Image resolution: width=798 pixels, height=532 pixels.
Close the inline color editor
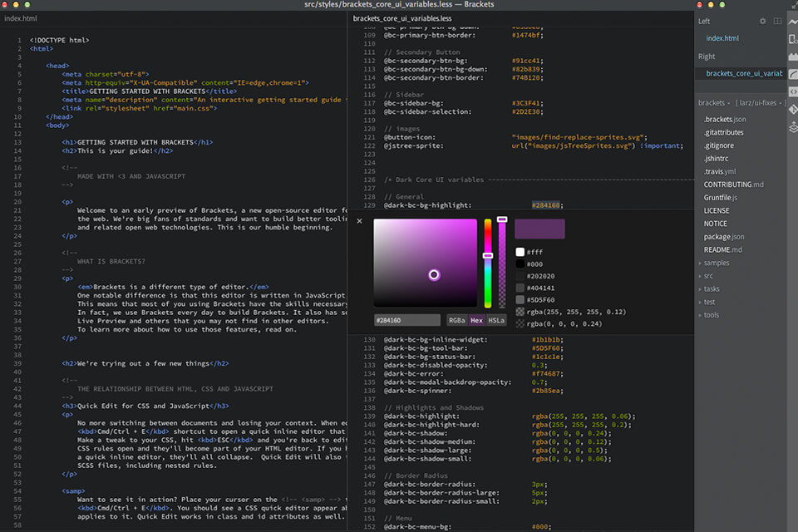coord(359,221)
